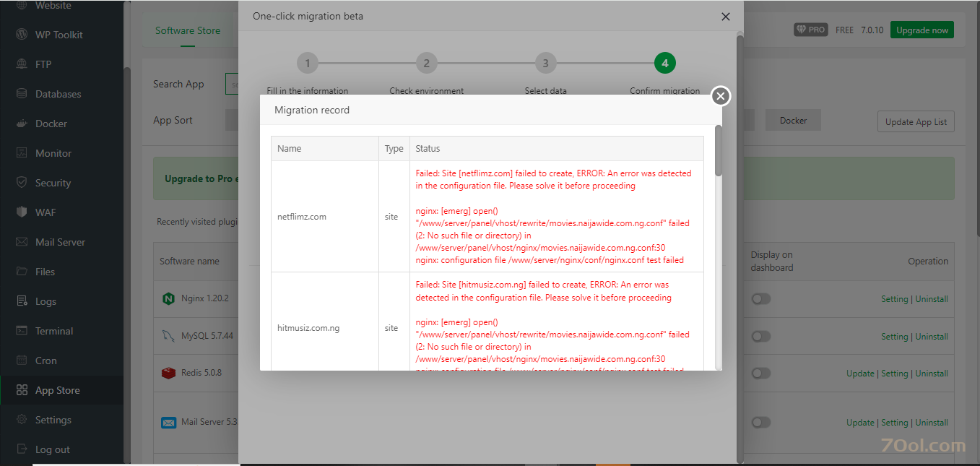Uninstall Mail Server app
Screen dimensions: 980x466
point(932,423)
